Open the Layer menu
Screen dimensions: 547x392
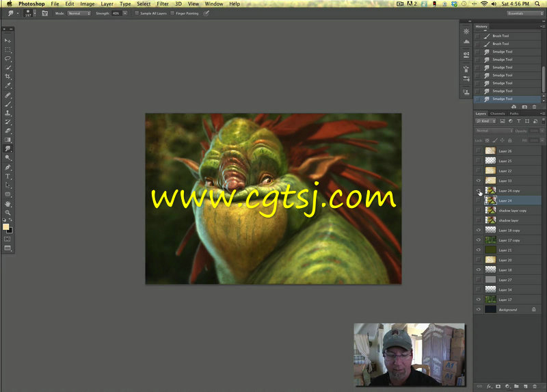[x=107, y=4]
